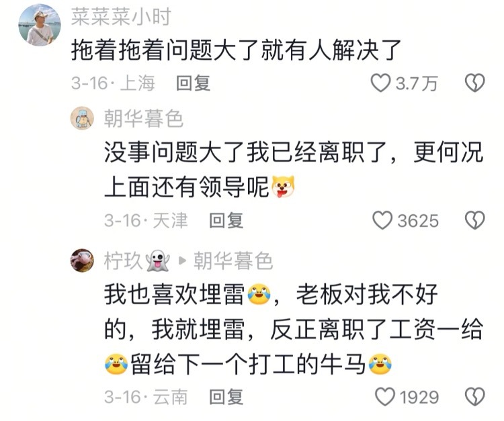Open username 菜菜菜小时
Screen dimensions: 504x421
coord(121,17)
